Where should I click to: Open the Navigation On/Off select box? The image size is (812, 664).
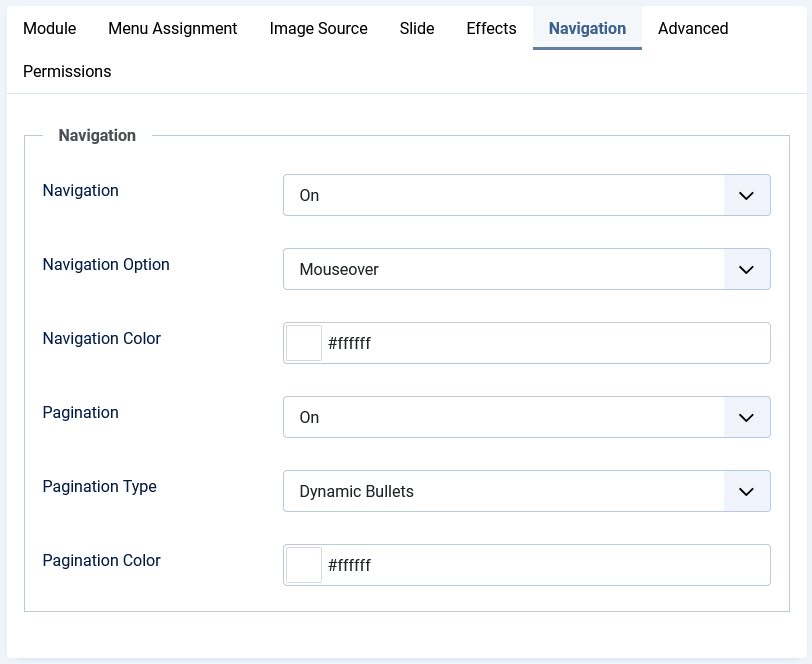[x=527, y=195]
